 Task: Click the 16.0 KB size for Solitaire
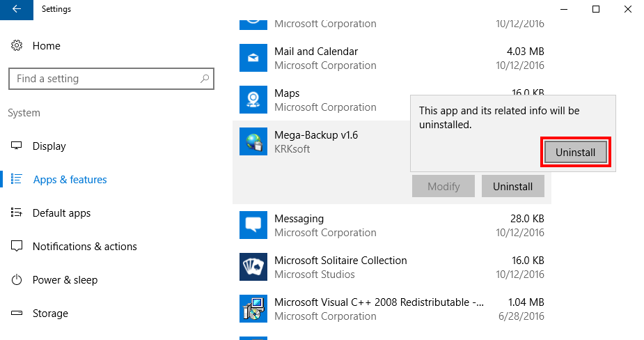[528, 261]
